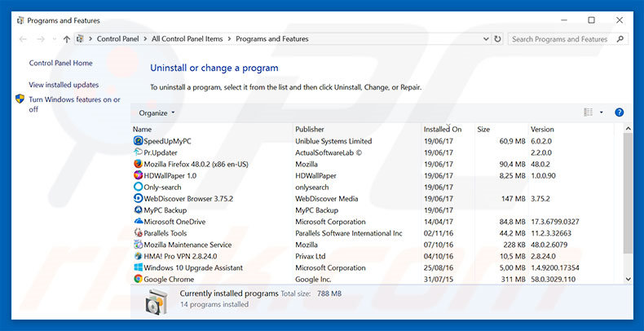Screen dimensions: 644x331
Task: Click the change view icon
Action: click(x=589, y=113)
